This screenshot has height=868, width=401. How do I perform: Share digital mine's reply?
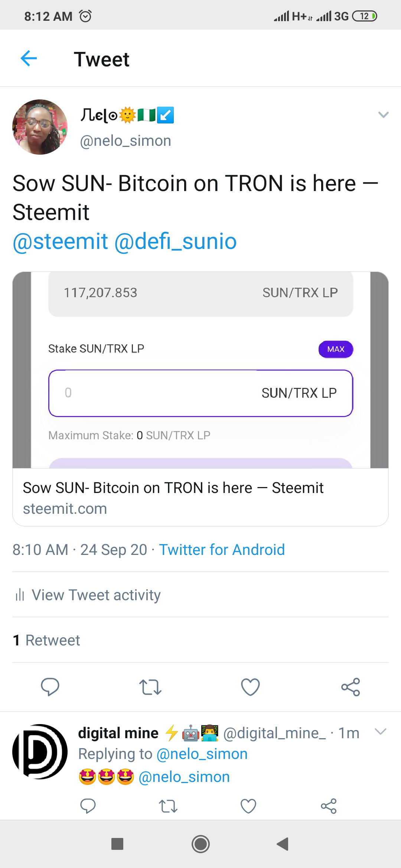point(329,806)
